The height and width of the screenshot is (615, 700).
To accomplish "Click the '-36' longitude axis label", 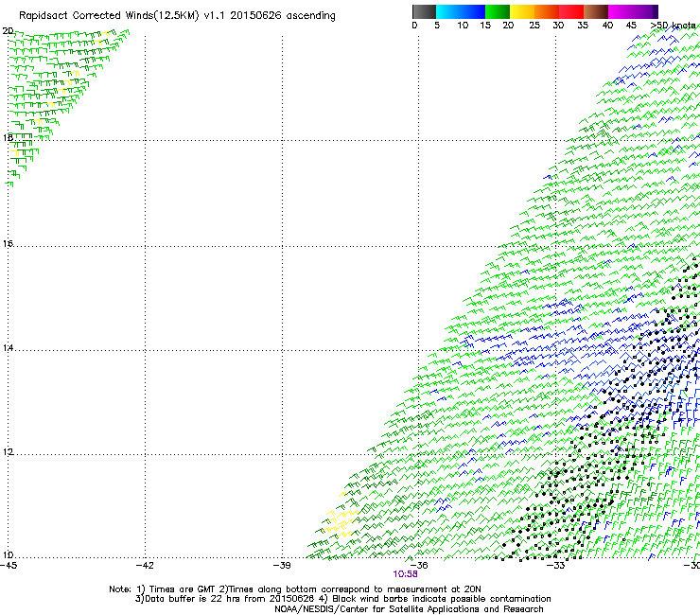I will click(x=419, y=566).
